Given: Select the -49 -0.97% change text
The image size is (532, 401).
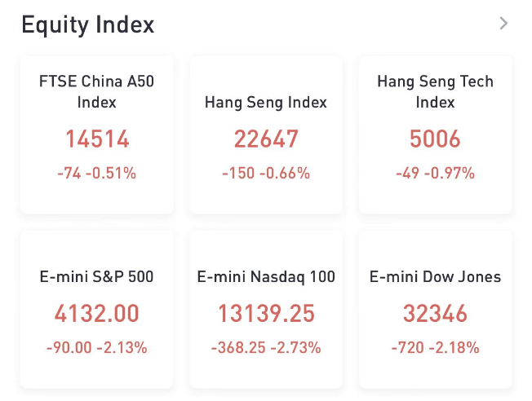Looking at the screenshot, I should (435, 173).
